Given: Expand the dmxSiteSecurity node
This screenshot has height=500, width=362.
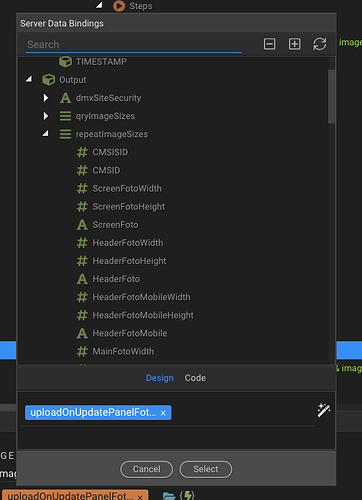Looking at the screenshot, I should (46, 98).
